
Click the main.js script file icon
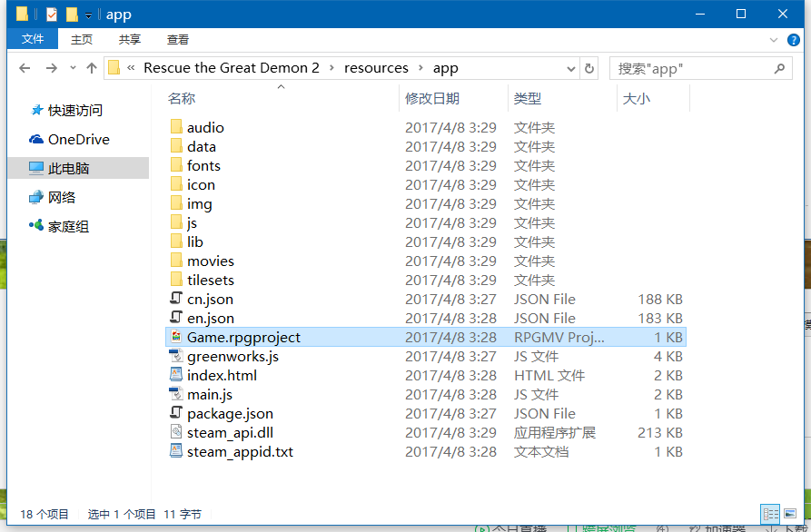coord(176,394)
